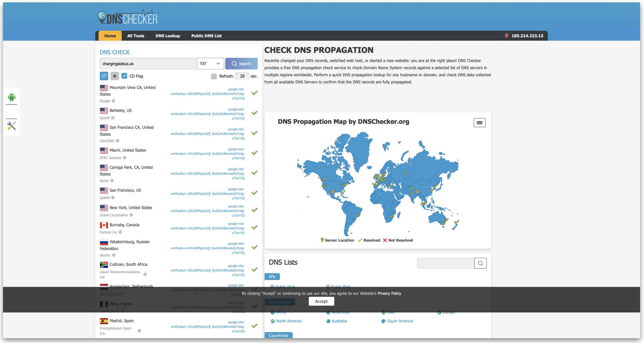
Task: Click the DNS Checker logo
Action: point(127,17)
